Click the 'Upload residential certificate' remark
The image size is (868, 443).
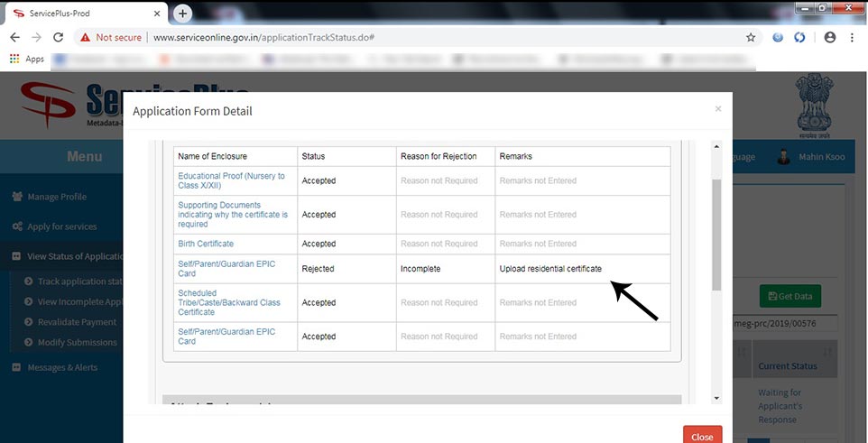tap(550, 269)
